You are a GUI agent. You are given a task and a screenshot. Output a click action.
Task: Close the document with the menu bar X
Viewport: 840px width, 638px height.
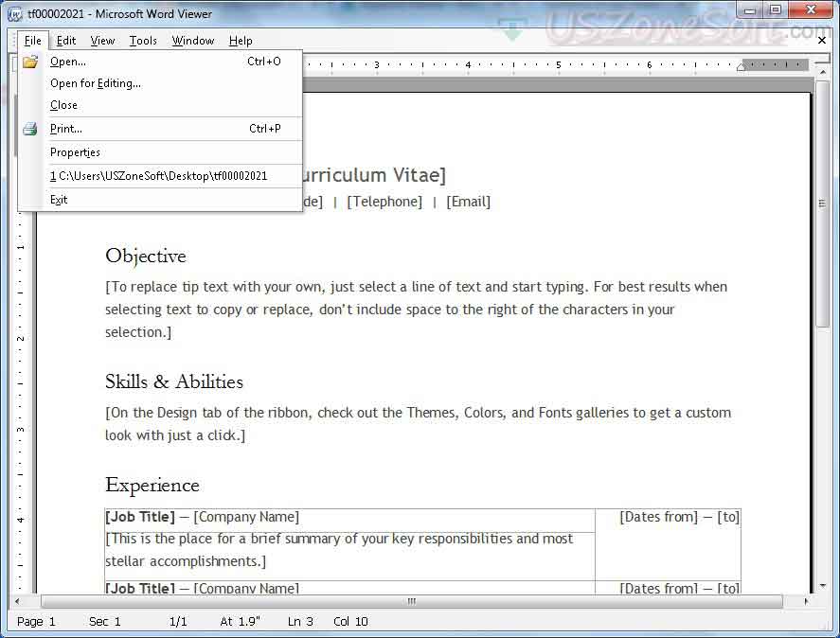point(822,40)
